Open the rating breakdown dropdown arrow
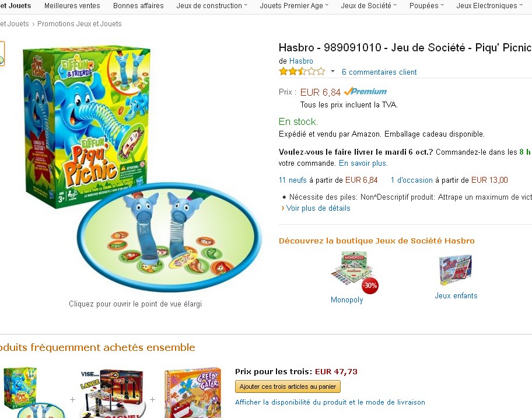The height and width of the screenshot is (418, 532). [333, 71]
